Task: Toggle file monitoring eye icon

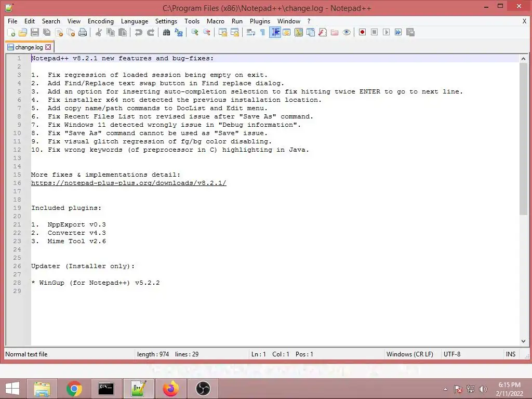Action: pyautogui.click(x=347, y=33)
